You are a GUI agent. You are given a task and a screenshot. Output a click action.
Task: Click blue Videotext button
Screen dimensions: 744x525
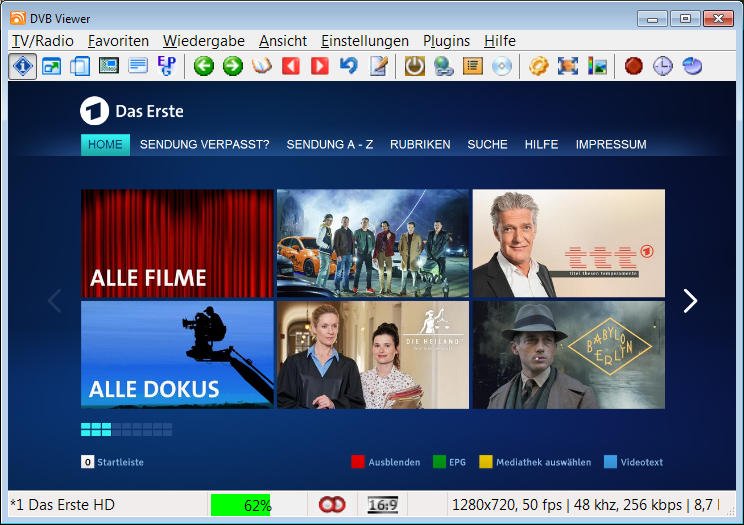click(x=633, y=462)
